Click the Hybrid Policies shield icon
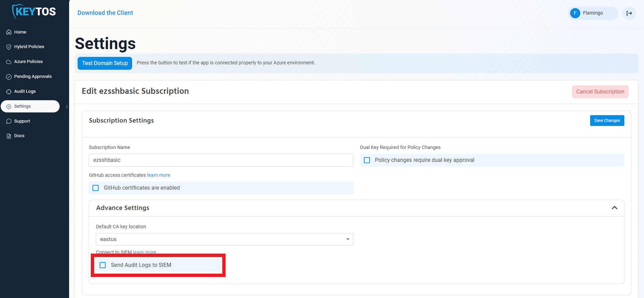Image resolution: width=644 pixels, height=298 pixels. (9, 47)
